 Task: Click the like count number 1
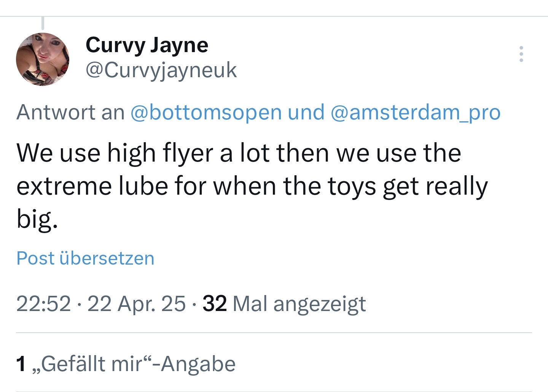pyautogui.click(x=21, y=364)
